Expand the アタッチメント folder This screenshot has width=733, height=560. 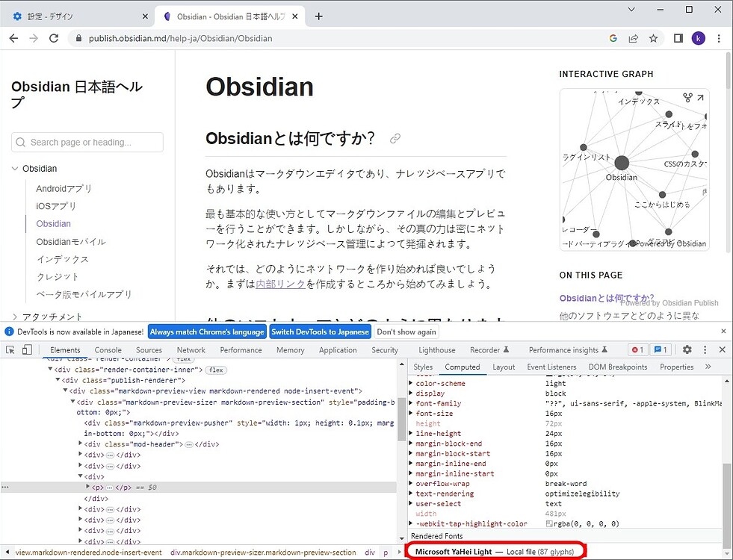coord(15,317)
